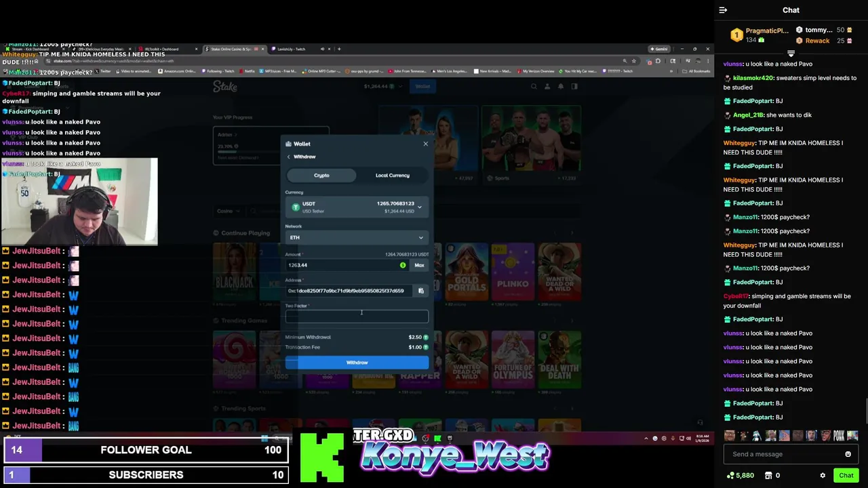Paste address using the clipboard icon
Viewport: 868px width, 488px height.
click(421, 291)
